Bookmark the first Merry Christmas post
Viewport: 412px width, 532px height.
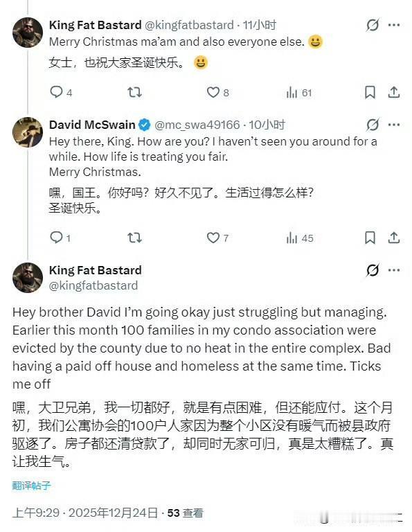point(370,92)
